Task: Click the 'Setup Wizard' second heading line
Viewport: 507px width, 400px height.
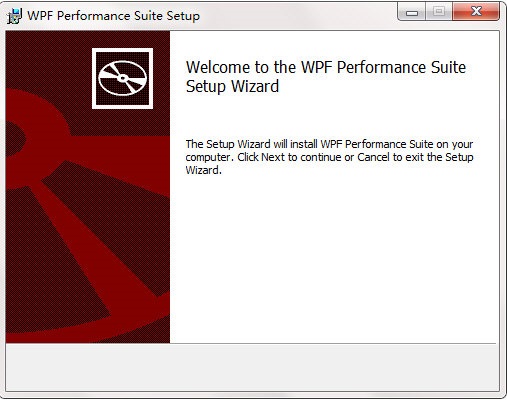Action: (x=232, y=86)
